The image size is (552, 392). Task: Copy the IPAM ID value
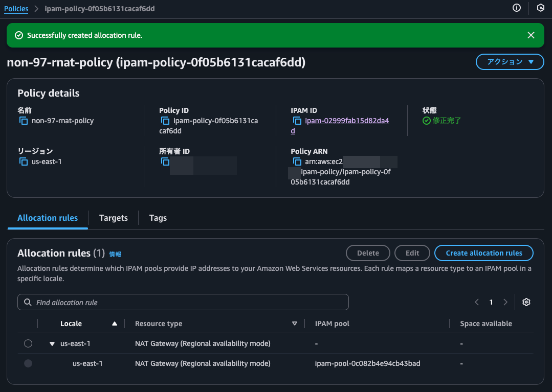(297, 121)
